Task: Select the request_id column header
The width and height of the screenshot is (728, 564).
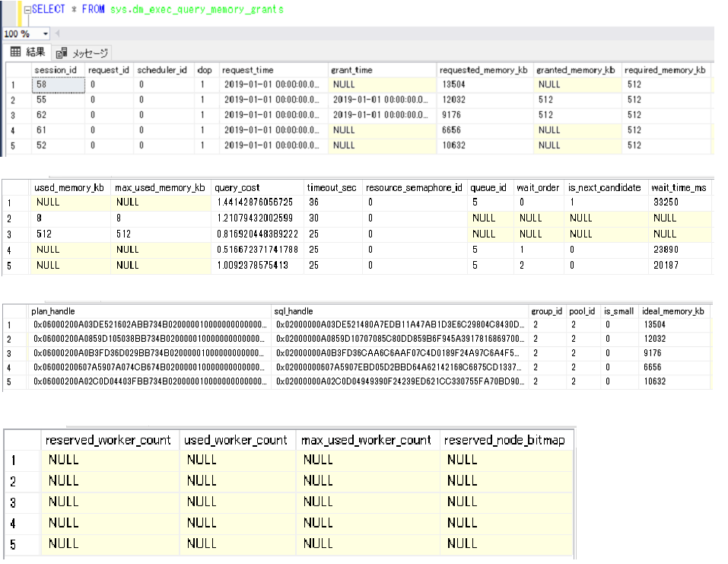Action: pyautogui.click(x=110, y=70)
